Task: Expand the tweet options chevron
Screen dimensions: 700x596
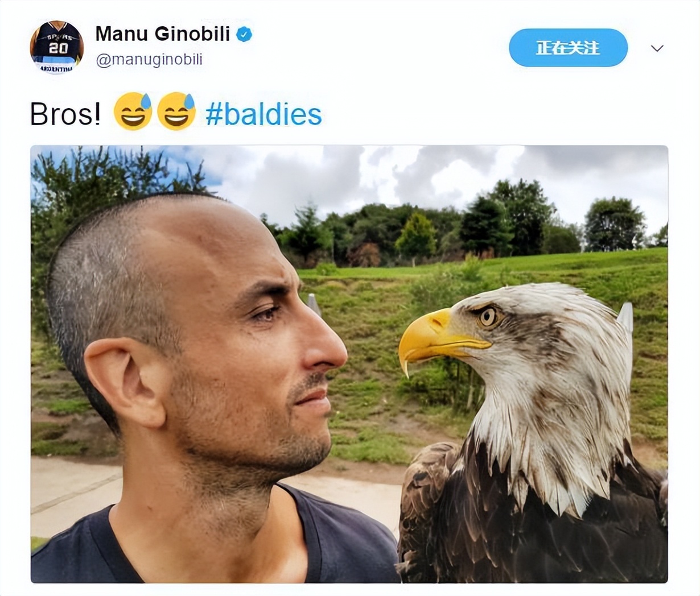Action: 657,48
